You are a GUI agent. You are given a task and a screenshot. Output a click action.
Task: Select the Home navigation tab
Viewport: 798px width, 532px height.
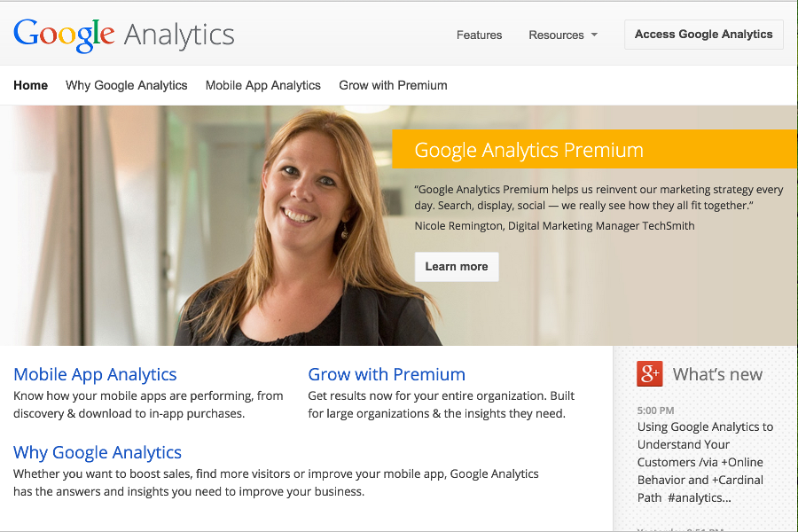coord(31,86)
